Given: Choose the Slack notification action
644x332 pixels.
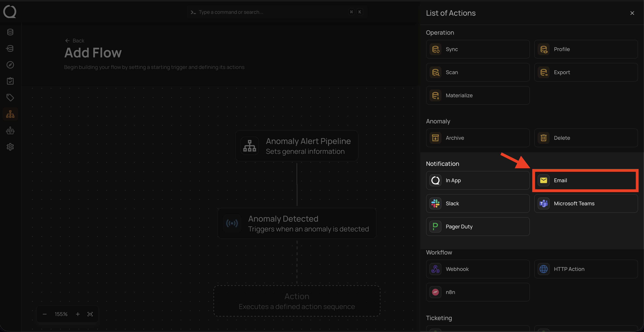Looking at the screenshot, I should coord(478,203).
